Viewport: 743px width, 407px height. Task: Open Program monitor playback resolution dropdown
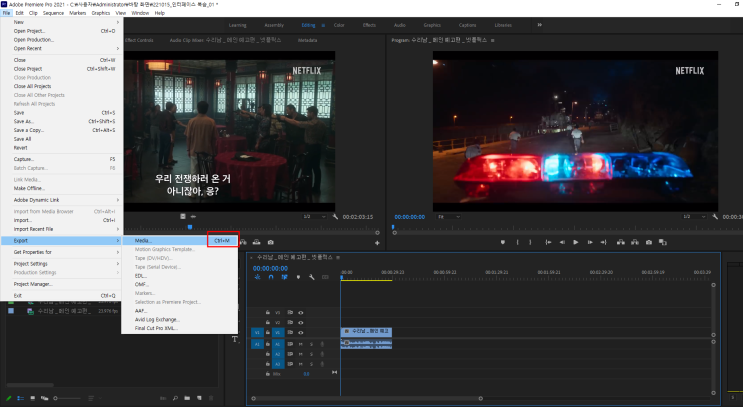pos(694,217)
